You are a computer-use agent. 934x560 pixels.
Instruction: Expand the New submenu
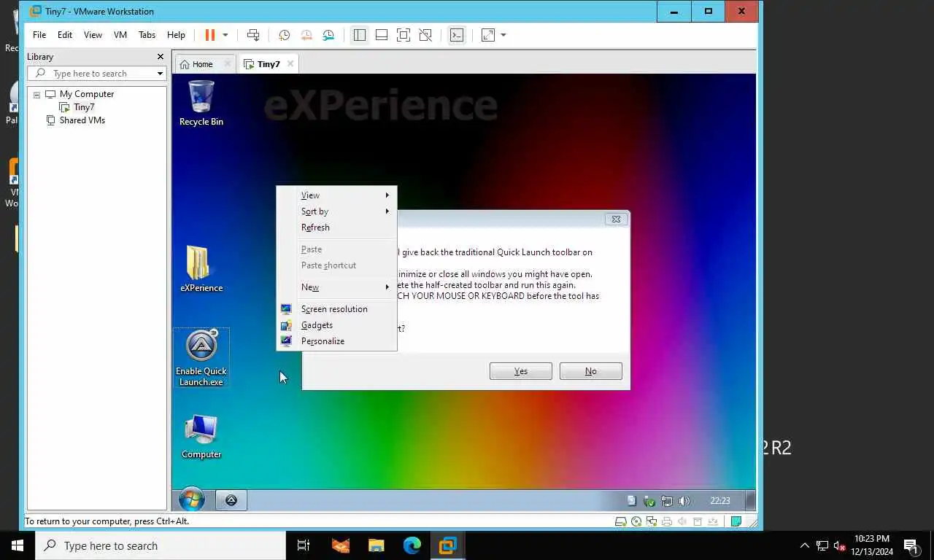pos(336,287)
